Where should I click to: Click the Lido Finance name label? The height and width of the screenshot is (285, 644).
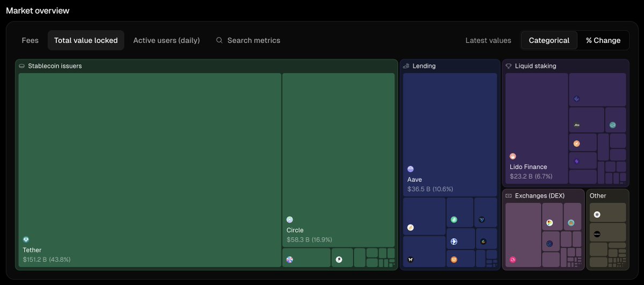(528, 167)
